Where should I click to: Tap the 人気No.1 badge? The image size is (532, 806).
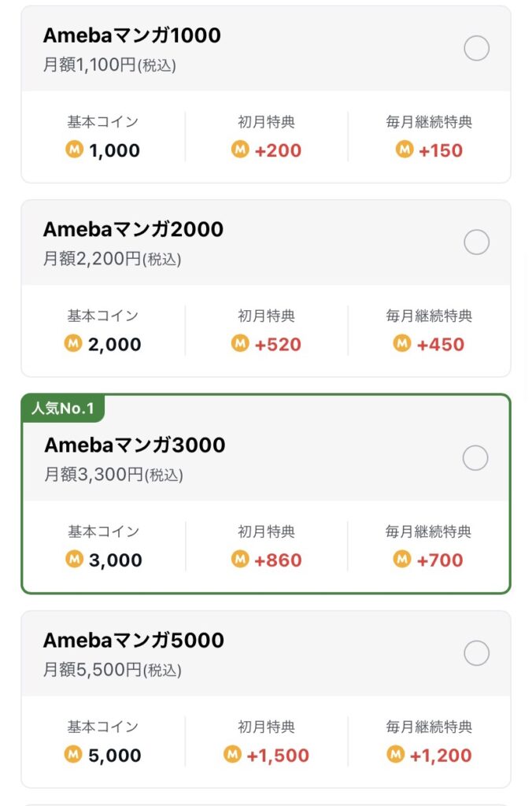tap(63, 409)
